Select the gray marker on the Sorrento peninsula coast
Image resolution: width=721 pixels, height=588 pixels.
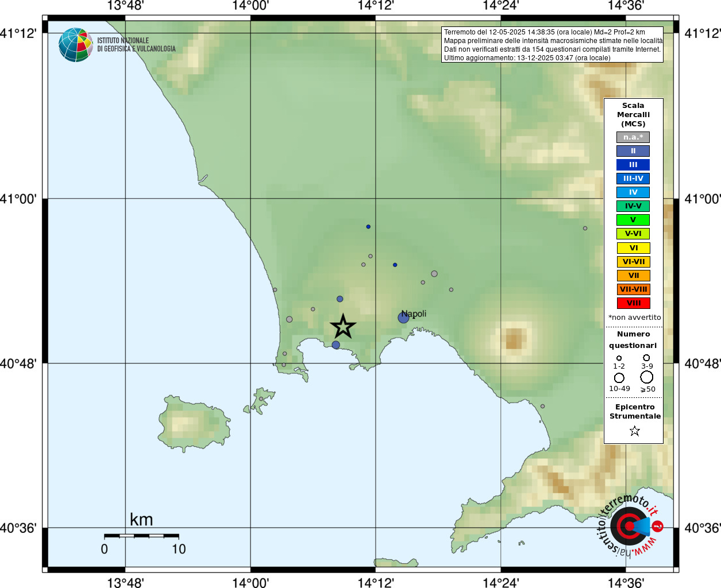pos(542,406)
